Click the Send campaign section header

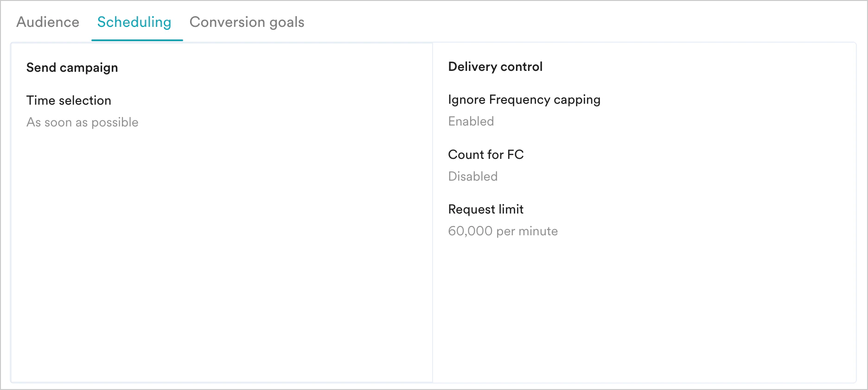tap(72, 67)
